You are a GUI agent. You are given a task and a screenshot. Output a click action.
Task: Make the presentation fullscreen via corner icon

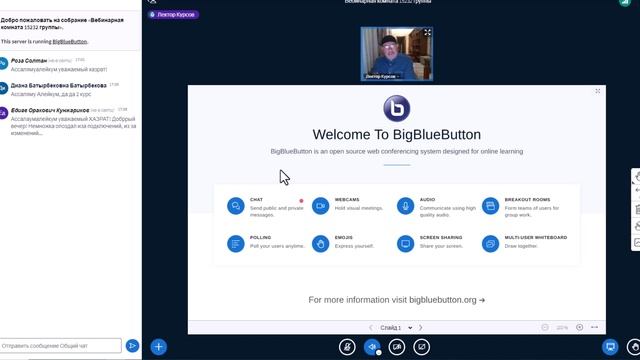tap(598, 91)
